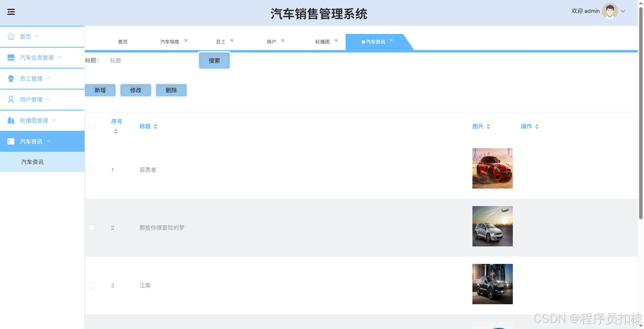644x329 pixels.
Task: Switch to the 用户 tab
Action: coord(271,42)
